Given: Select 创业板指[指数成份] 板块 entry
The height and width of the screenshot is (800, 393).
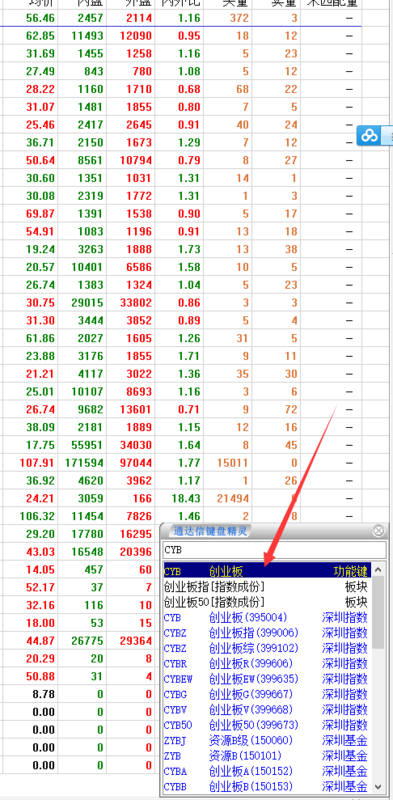Looking at the screenshot, I should coord(266,587).
